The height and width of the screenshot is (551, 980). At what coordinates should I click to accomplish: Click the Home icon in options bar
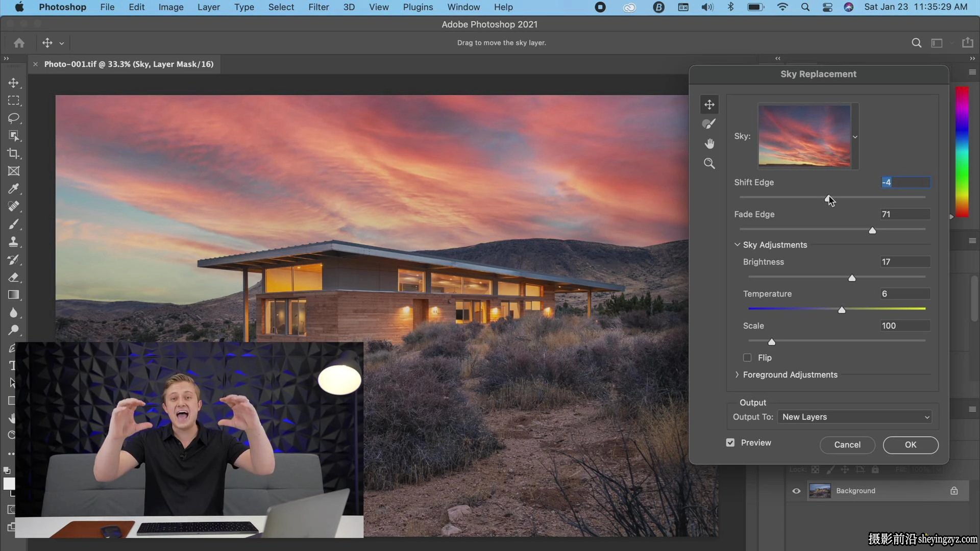19,43
